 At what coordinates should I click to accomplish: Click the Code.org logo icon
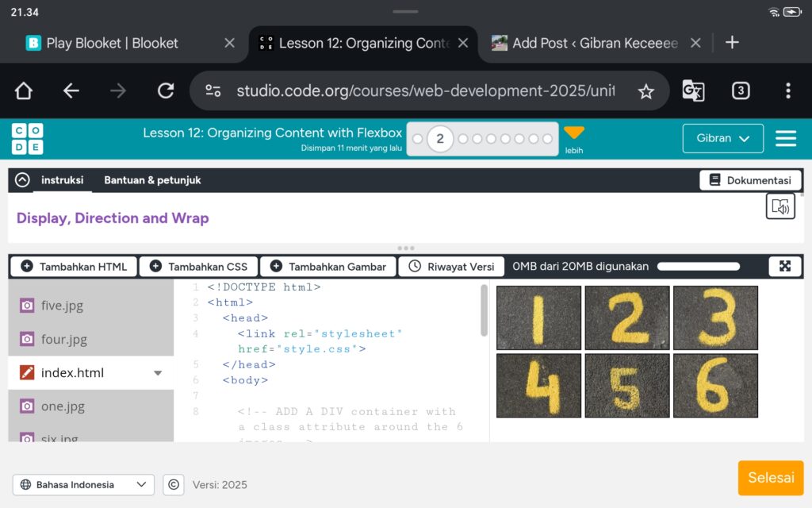point(27,139)
